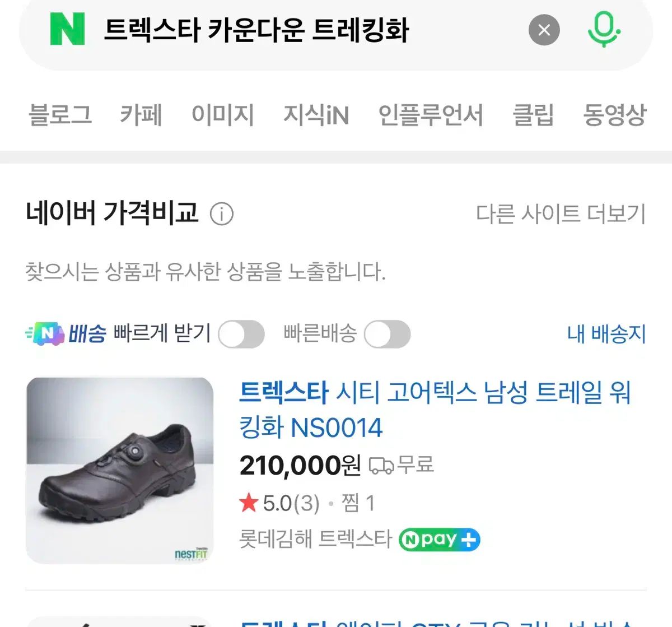672x627 pixels.
Task: Tap the Npay+ payment badge
Action: [439, 540]
